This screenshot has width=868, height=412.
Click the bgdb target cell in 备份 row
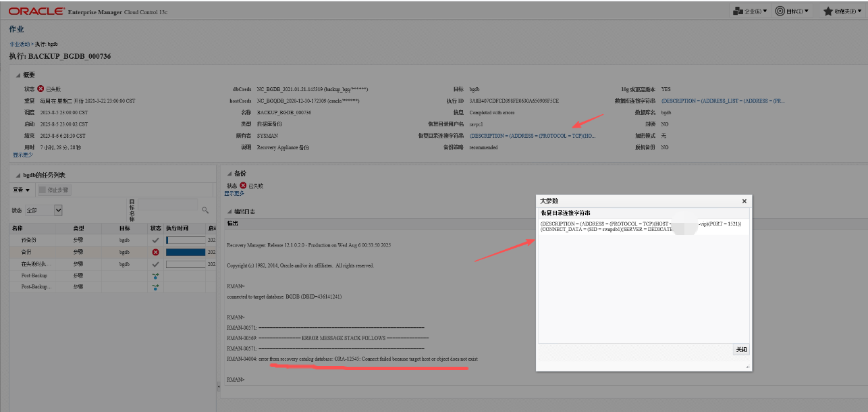(125, 252)
